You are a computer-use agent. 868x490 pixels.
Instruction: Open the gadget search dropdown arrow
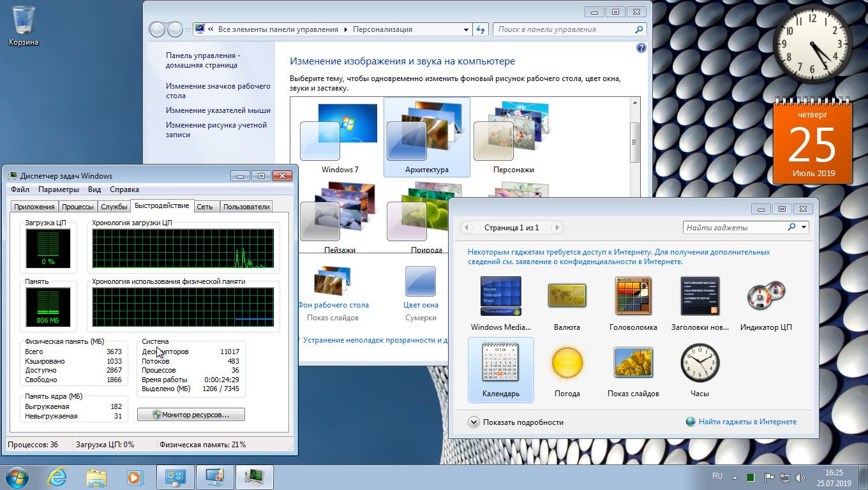click(804, 227)
